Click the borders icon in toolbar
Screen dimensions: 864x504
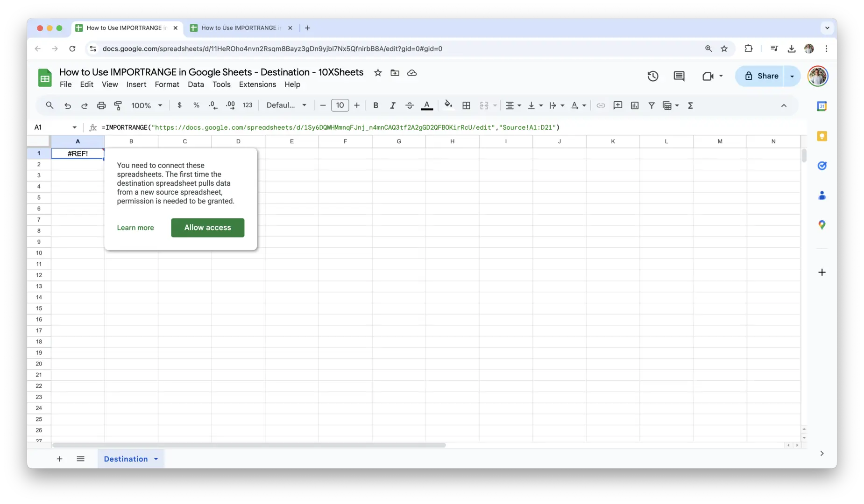point(466,105)
